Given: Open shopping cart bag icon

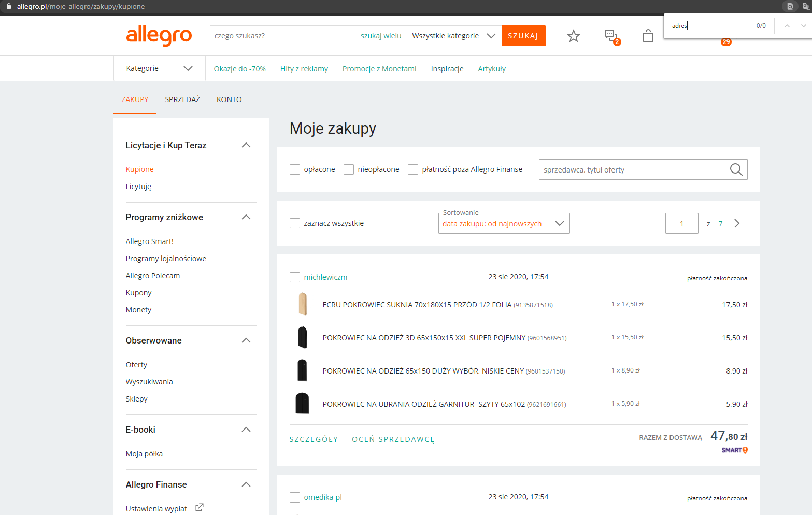Looking at the screenshot, I should coord(648,36).
